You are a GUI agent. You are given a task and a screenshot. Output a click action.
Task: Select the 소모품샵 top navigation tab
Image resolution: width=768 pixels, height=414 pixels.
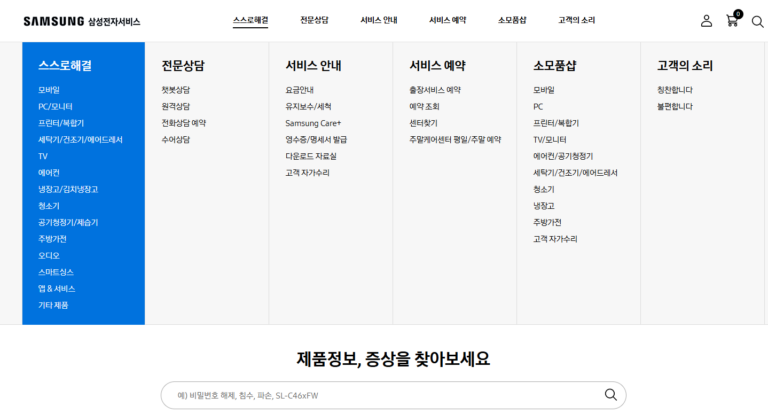pyautogui.click(x=512, y=20)
